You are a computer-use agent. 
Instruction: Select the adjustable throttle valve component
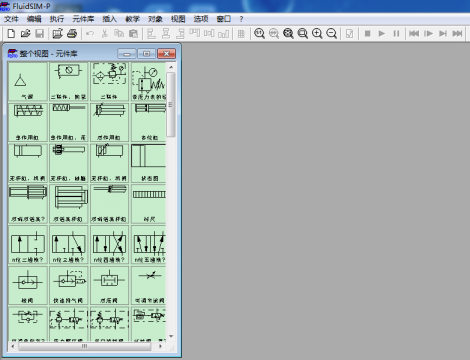[x=149, y=285]
